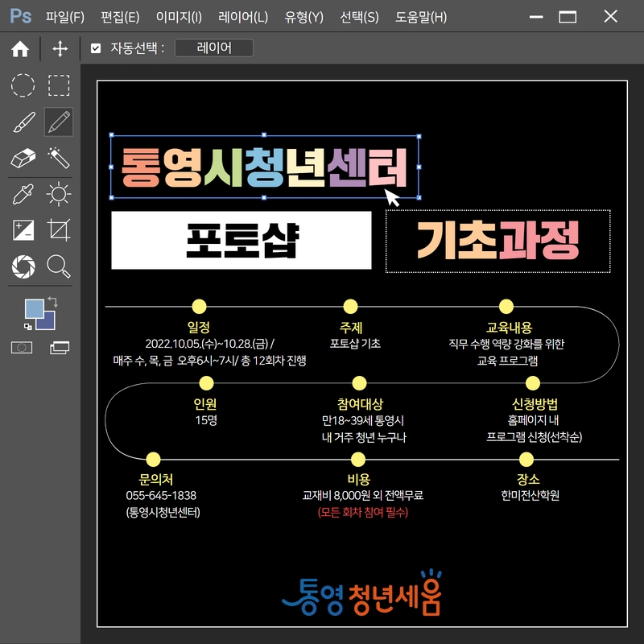Image resolution: width=644 pixels, height=644 pixels.
Task: Toggle the 자동선택 checkbox
Action: tap(96, 48)
